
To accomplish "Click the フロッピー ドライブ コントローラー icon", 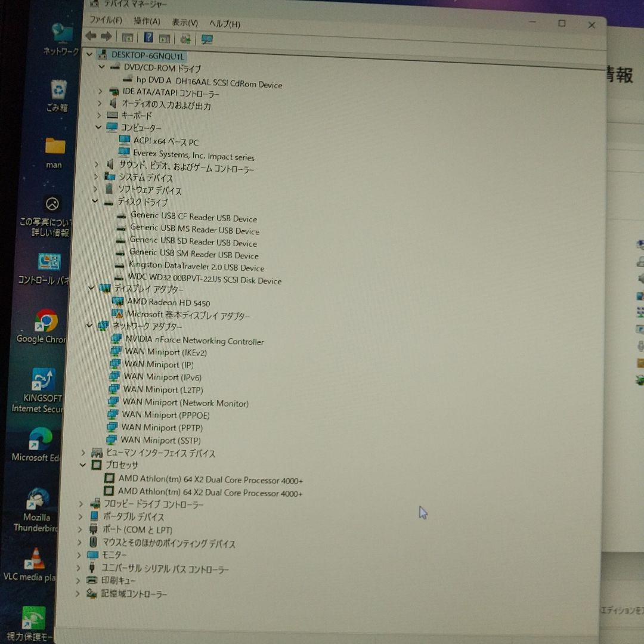I will pos(95,503).
